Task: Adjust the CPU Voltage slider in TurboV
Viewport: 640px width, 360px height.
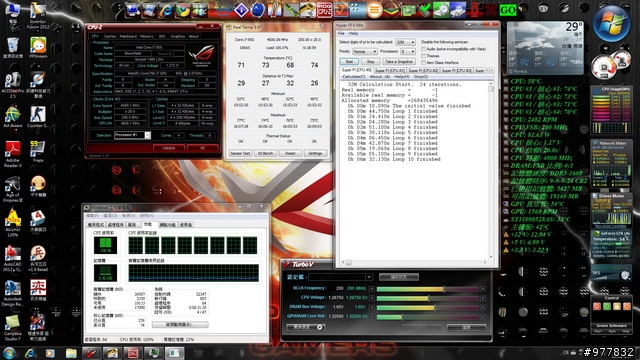Action: click(x=427, y=298)
